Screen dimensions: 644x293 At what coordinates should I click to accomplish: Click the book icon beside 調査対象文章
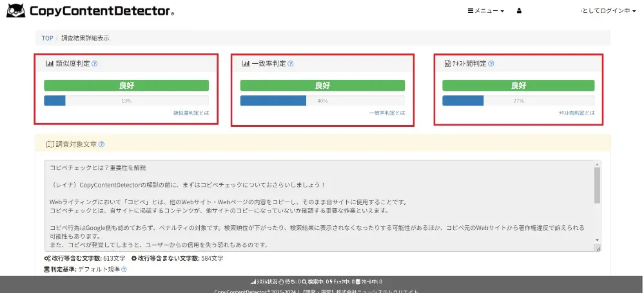click(50, 144)
